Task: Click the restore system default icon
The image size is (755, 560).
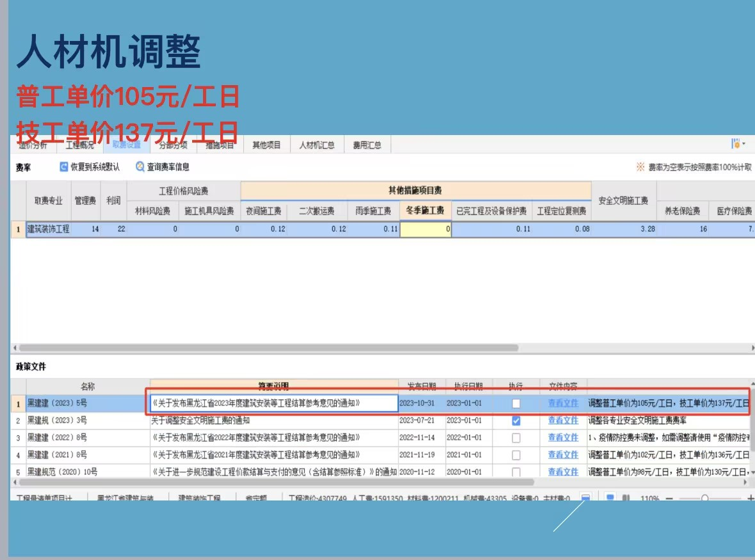Action: click(x=64, y=167)
